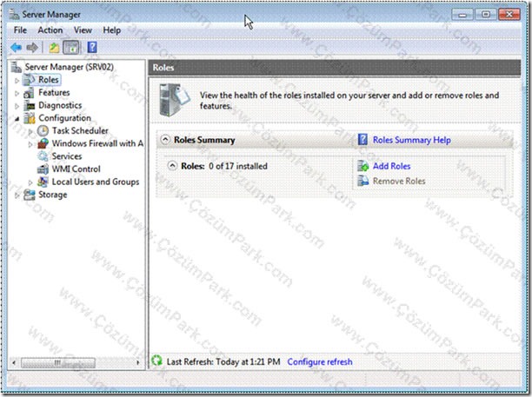Click the Remove Roles icon
The width and height of the screenshot is (532, 397).
362,181
